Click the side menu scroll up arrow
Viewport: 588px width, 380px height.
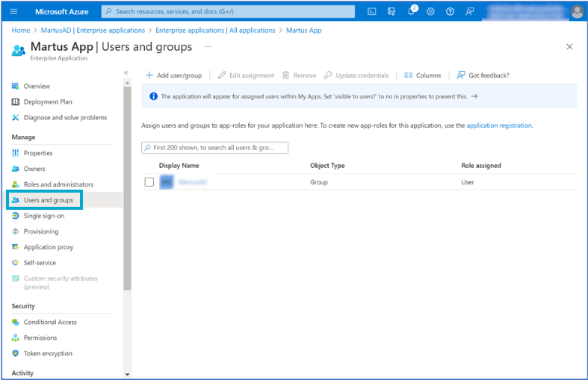(128, 83)
